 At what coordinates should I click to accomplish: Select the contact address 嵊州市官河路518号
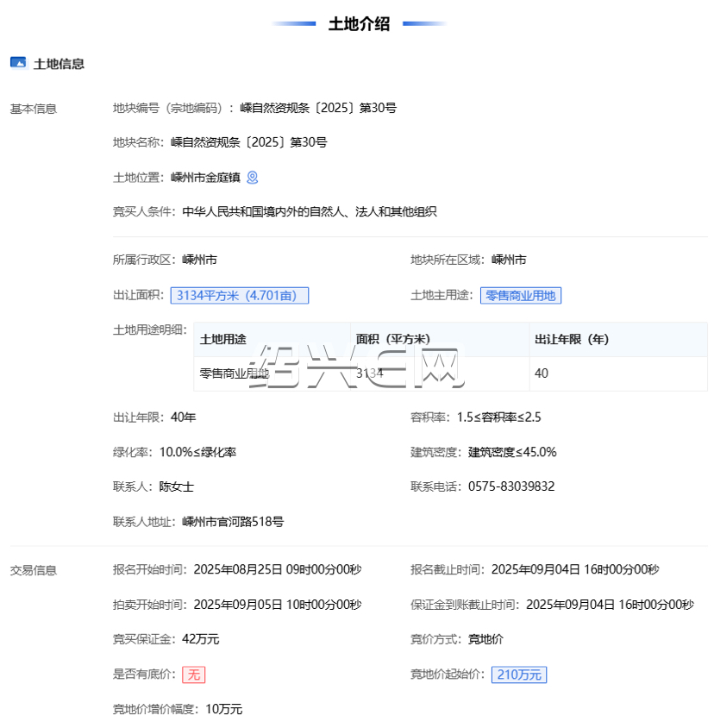pos(233,522)
